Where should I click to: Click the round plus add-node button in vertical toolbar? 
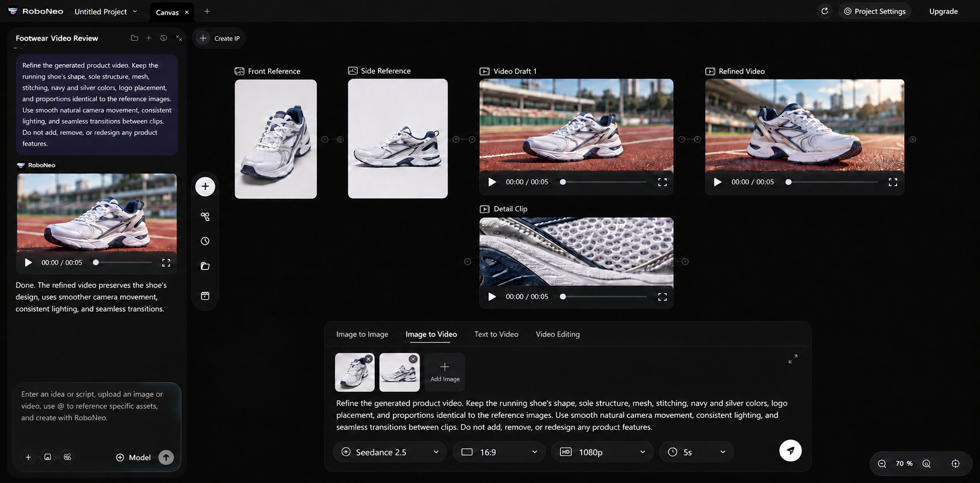(x=205, y=187)
